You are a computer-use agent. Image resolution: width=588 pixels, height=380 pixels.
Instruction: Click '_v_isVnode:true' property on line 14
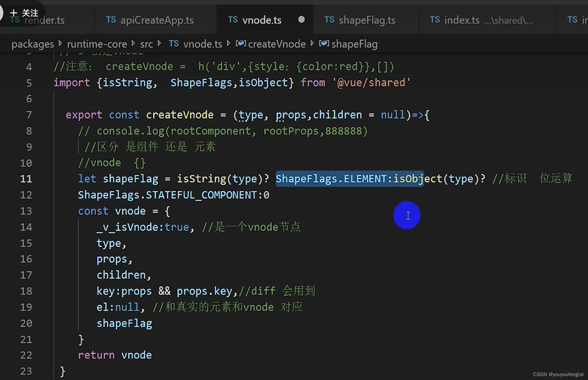pyautogui.click(x=143, y=227)
